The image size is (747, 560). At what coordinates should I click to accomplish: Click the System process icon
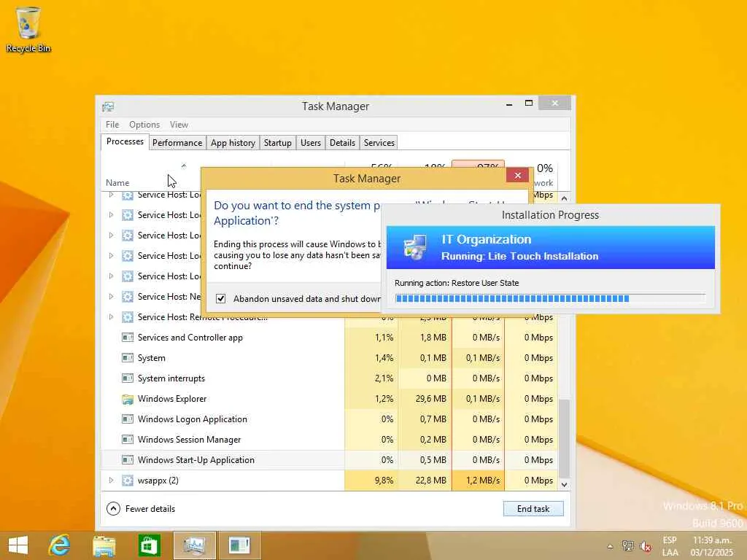127,357
